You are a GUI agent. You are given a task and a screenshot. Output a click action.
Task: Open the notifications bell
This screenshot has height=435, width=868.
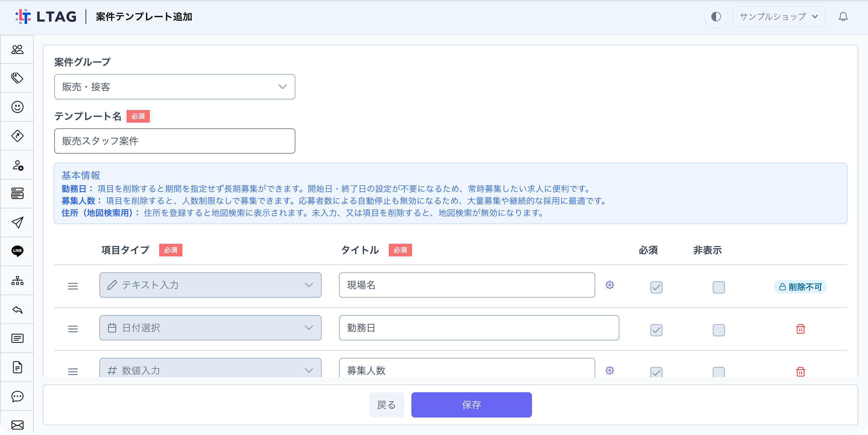(x=843, y=17)
